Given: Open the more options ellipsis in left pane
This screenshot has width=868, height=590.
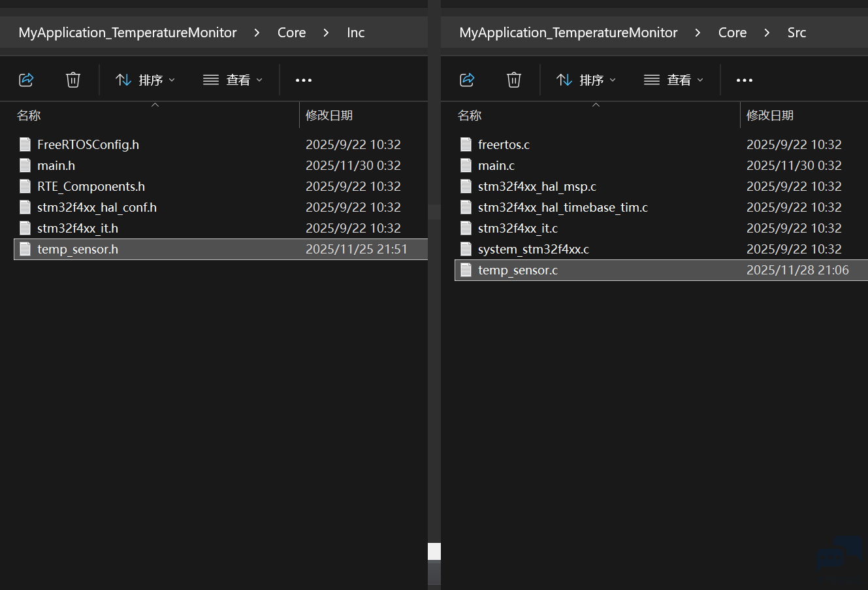Looking at the screenshot, I should [x=304, y=80].
